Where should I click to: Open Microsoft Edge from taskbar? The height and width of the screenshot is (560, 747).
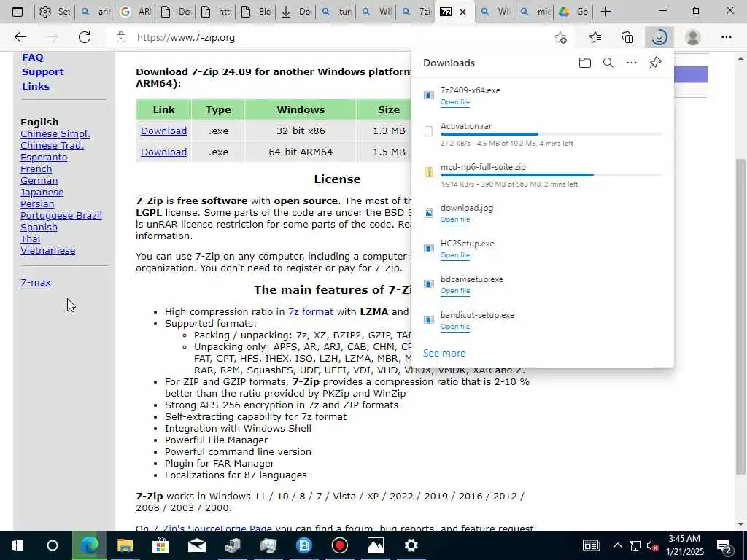[x=89, y=545]
